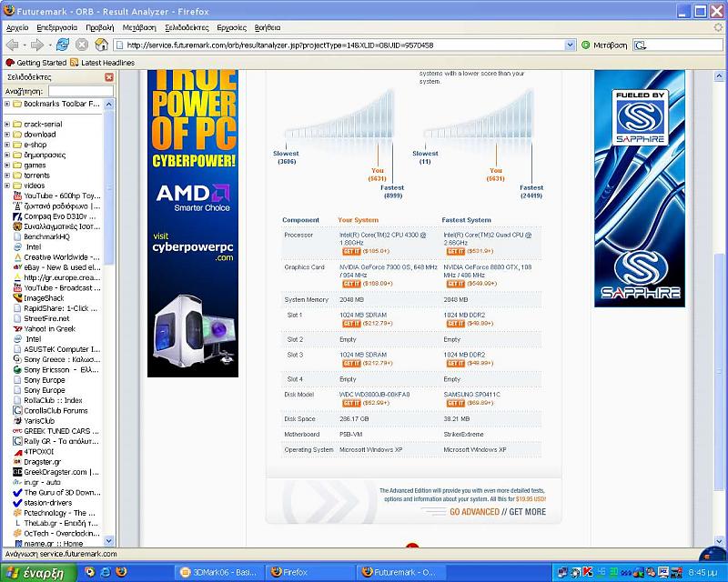The height and width of the screenshot is (582, 728).
Task: Expand the e-shop folder
Action: pyautogui.click(x=7, y=145)
